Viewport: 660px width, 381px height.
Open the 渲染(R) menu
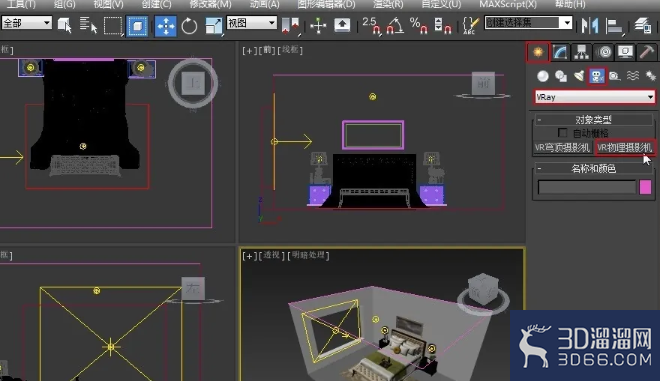[388, 4]
